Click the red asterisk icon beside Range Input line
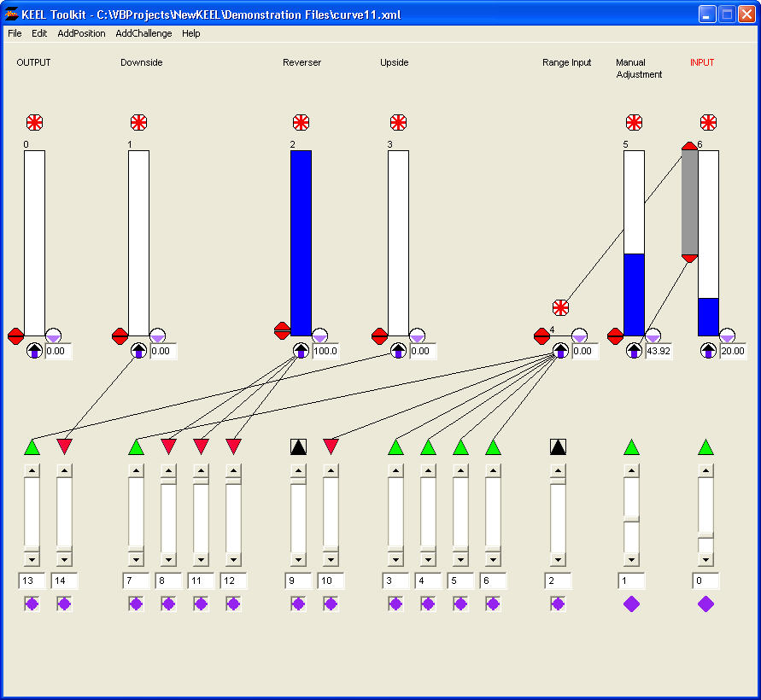761x700 pixels. click(560, 307)
